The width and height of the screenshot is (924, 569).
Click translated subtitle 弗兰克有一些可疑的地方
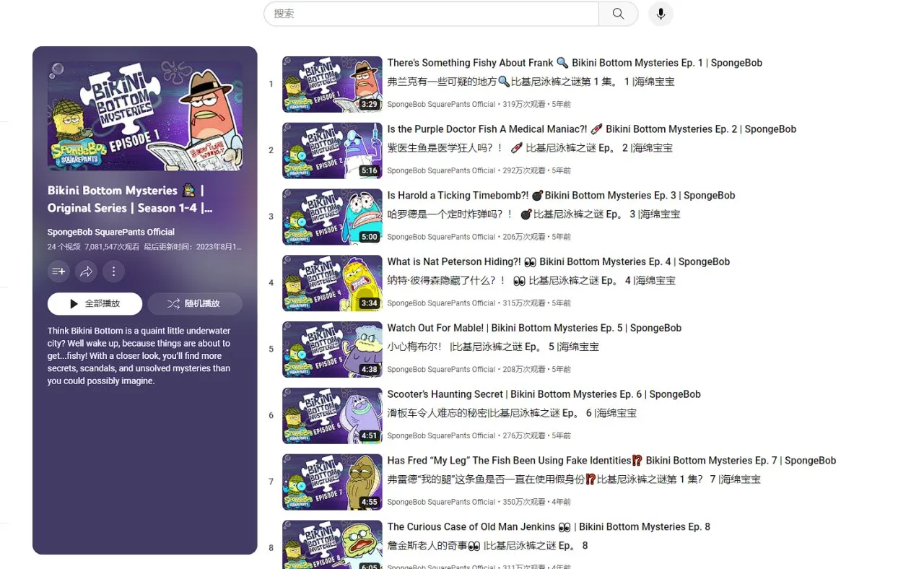coord(531,82)
